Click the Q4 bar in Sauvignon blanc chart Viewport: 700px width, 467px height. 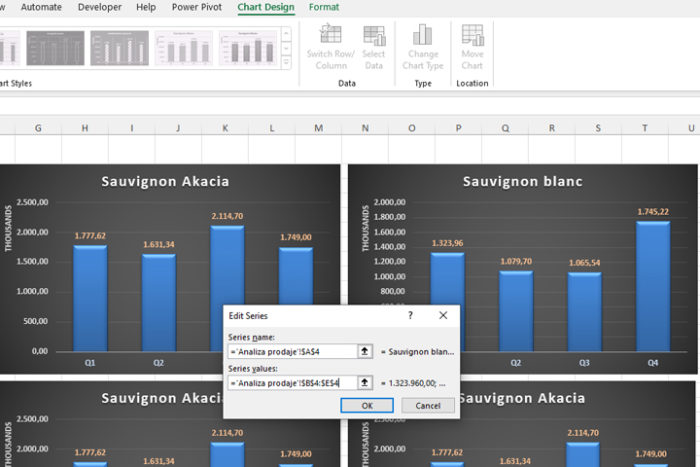click(x=653, y=286)
